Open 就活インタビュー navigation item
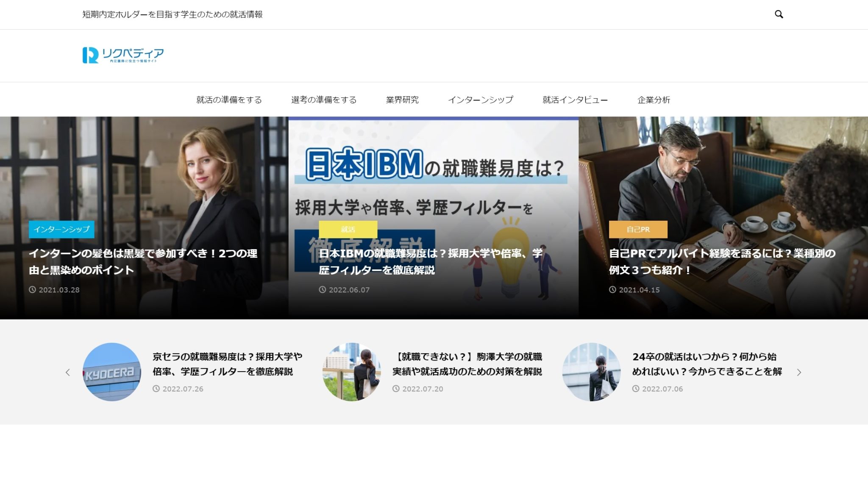Viewport: 868px width, 480px height. [x=575, y=100]
